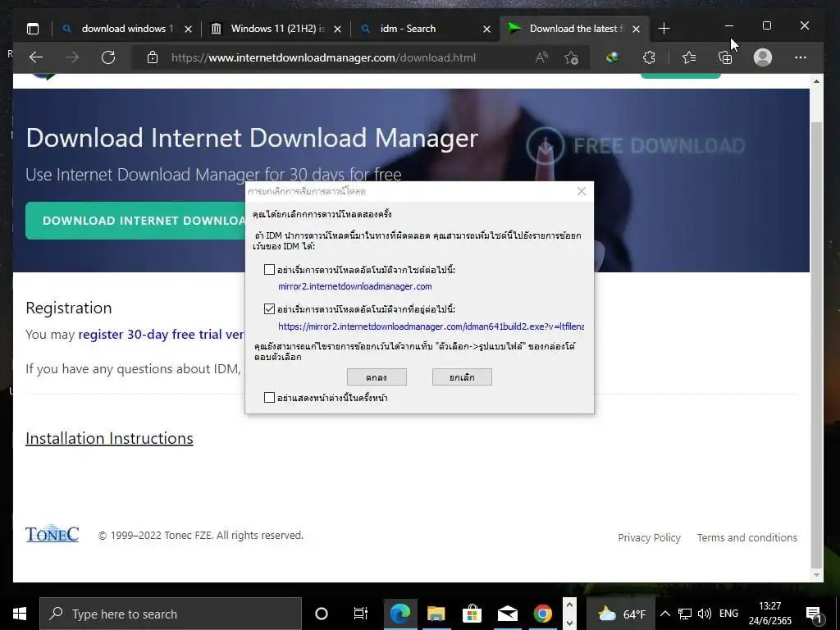This screenshot has height=630, width=840.
Task: Click the scrollbar up arrow
Action: point(816,81)
